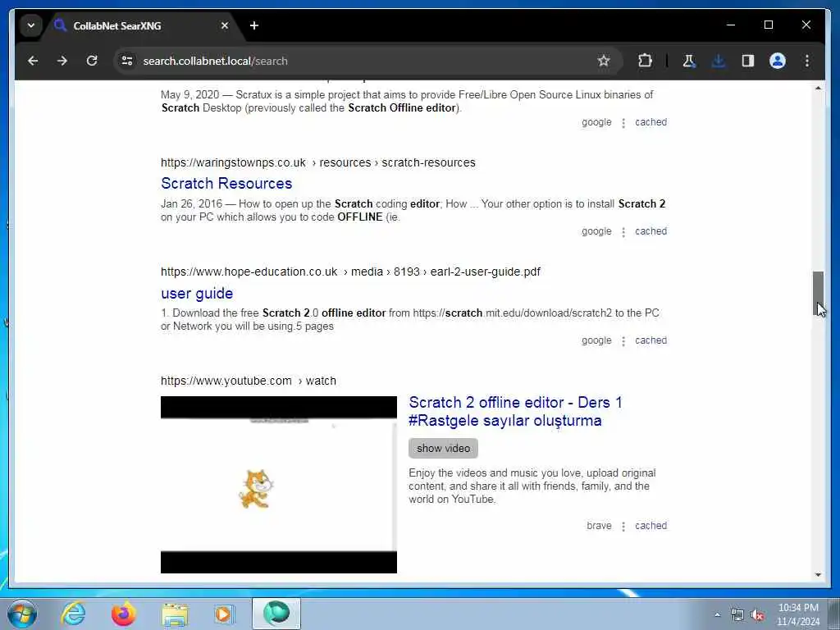Go back to the previous page
Image resolution: width=840 pixels, height=630 pixels.
[33, 61]
